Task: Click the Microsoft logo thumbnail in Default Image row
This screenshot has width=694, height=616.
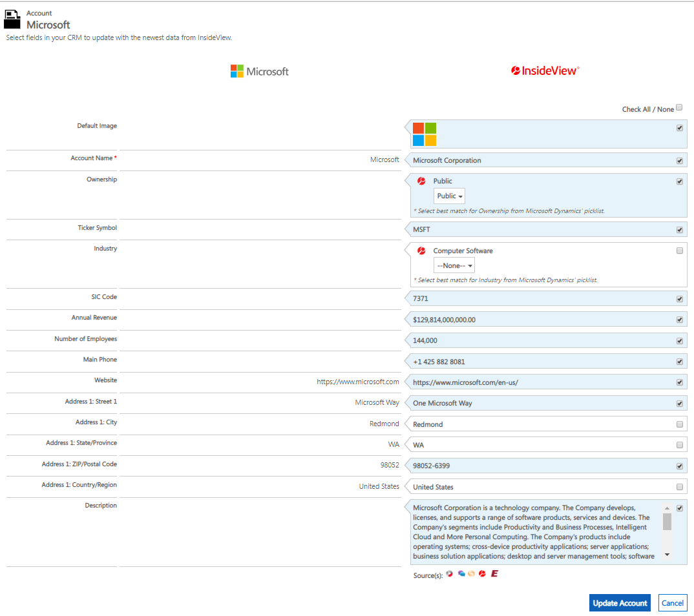Action: coord(424,132)
